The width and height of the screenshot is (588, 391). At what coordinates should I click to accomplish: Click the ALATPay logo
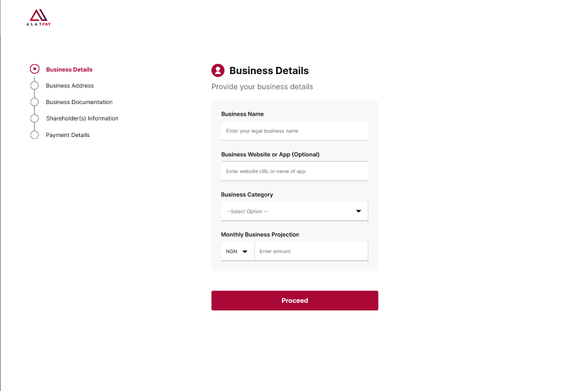39,18
